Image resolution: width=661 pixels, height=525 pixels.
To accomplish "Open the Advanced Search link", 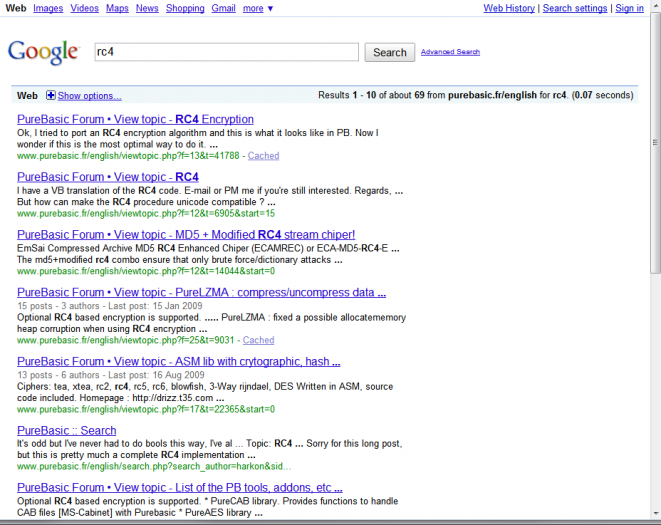I will point(450,52).
